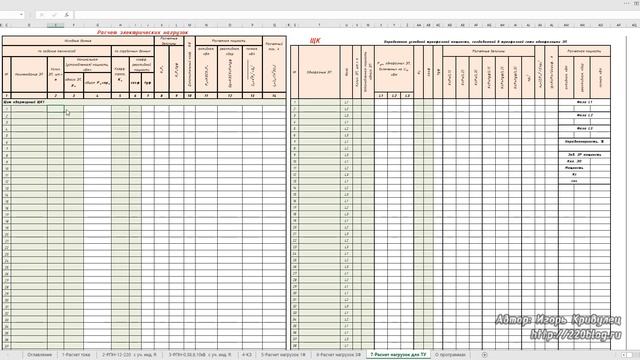
Task: Select the 'cosφ' header cell
Action: click(135, 83)
